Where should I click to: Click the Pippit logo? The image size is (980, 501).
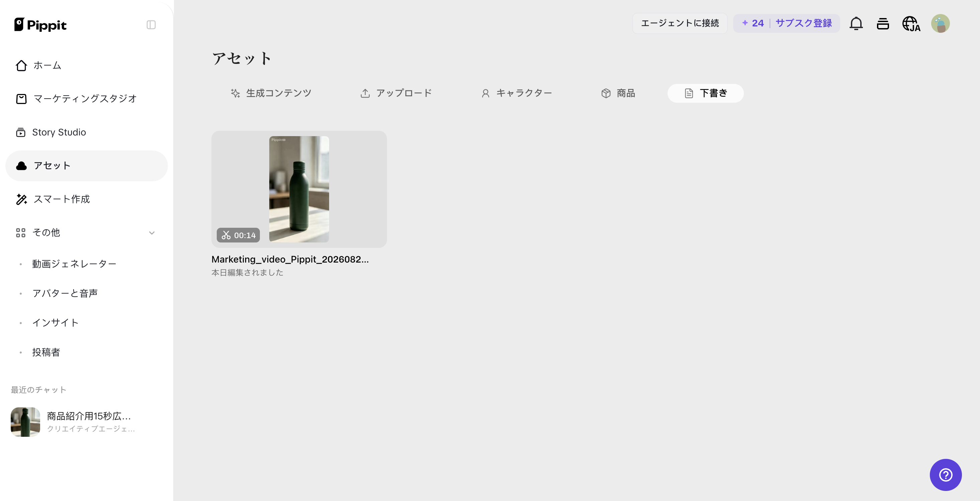[x=40, y=25]
